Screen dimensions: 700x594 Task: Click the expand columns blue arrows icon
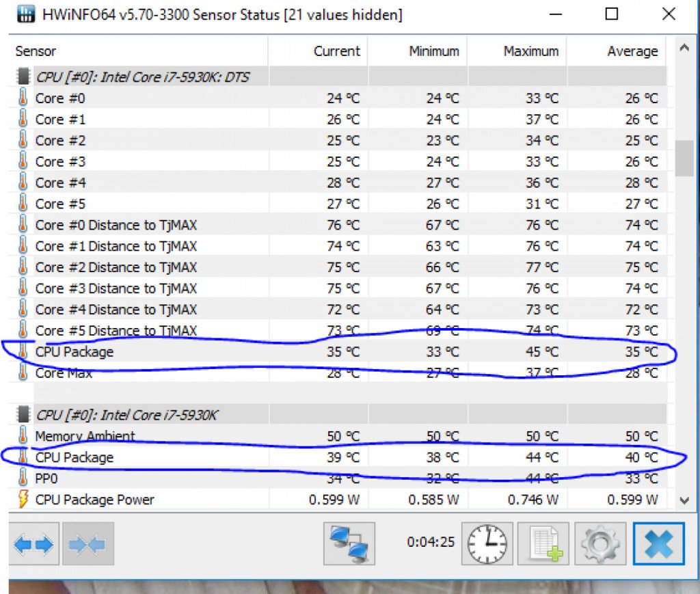[x=34, y=544]
